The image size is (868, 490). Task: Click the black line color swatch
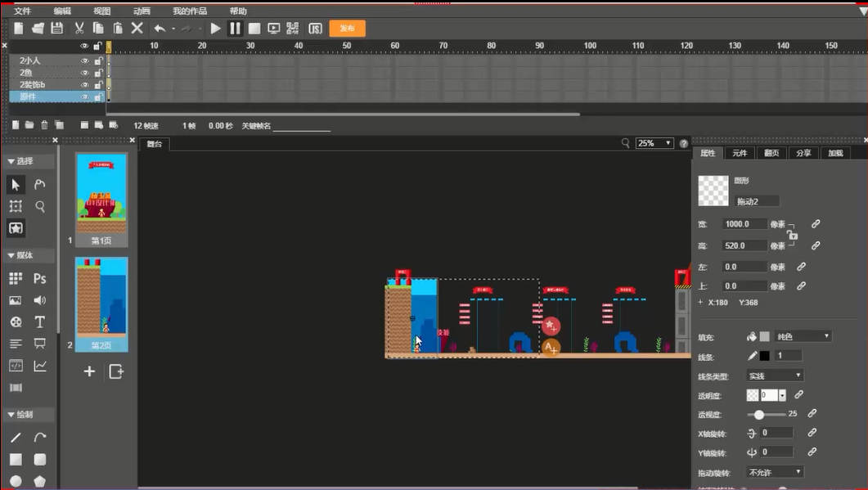[x=764, y=356]
